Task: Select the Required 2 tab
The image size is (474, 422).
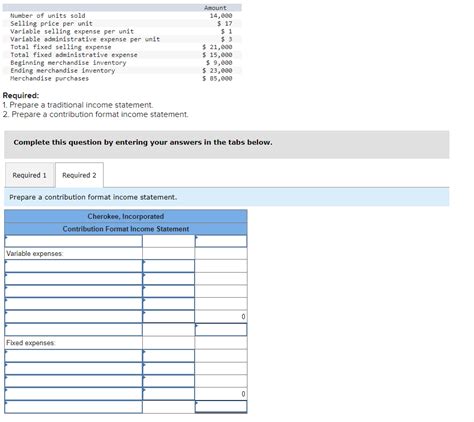Action: (x=79, y=175)
